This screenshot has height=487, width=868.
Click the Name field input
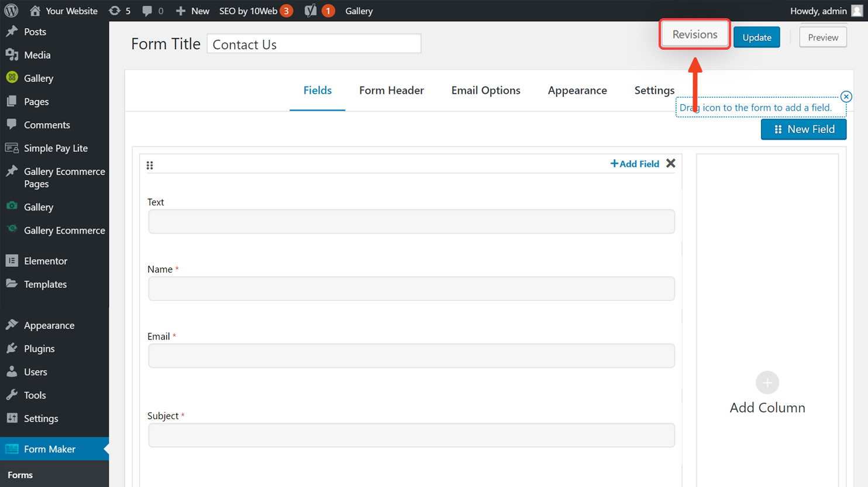click(x=411, y=289)
